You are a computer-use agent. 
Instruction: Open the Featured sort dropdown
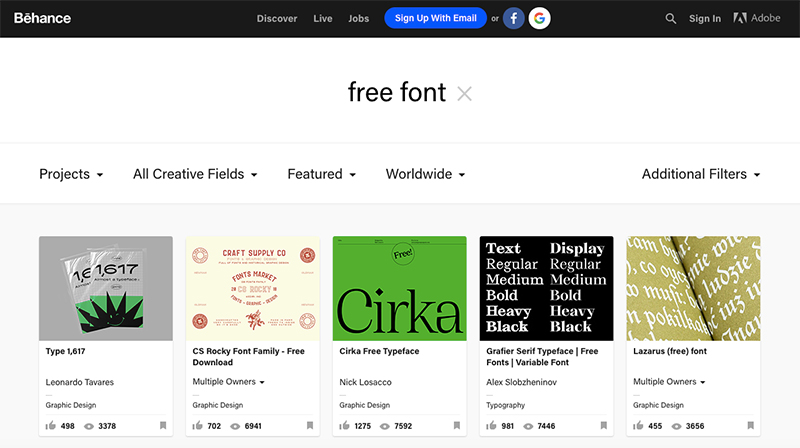coord(321,175)
